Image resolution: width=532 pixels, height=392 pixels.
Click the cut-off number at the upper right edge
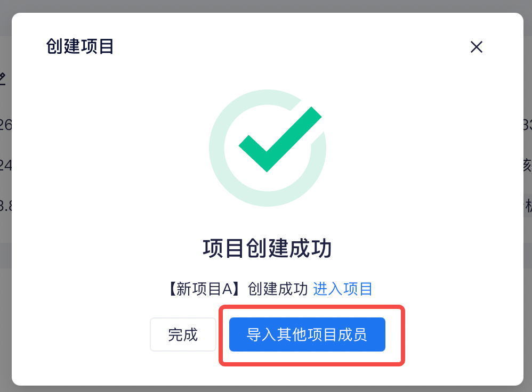point(528,125)
